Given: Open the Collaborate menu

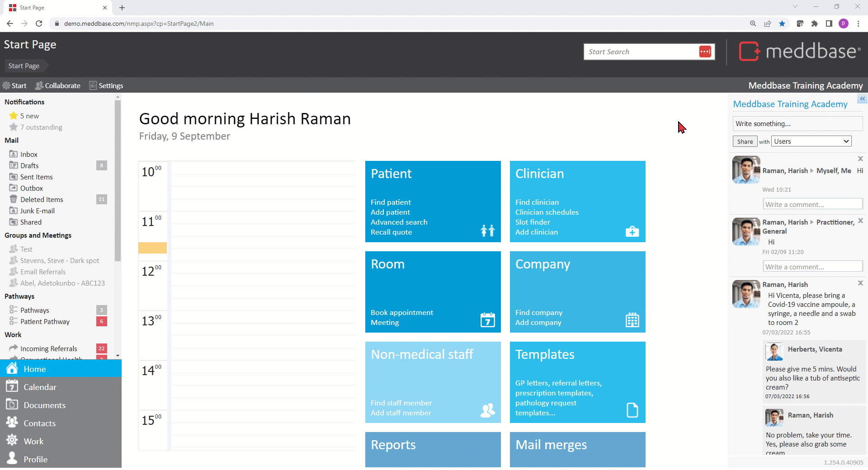Looking at the screenshot, I should 58,85.
